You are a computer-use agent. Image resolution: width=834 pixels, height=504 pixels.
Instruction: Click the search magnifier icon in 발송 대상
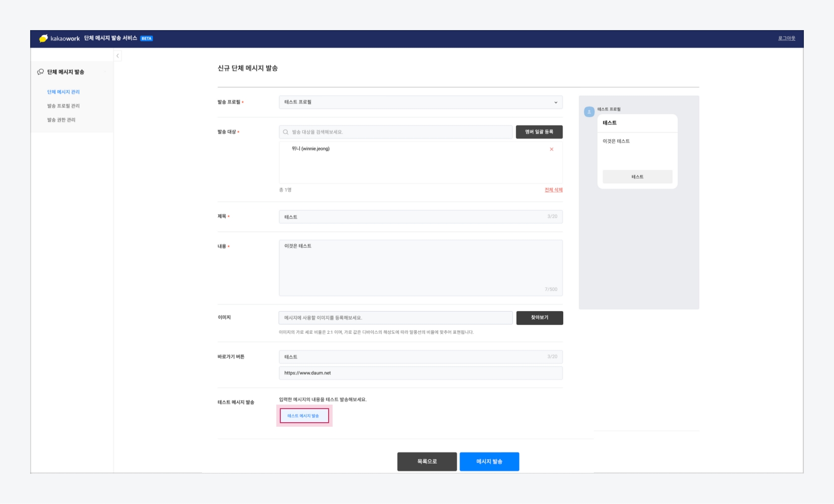click(x=286, y=132)
